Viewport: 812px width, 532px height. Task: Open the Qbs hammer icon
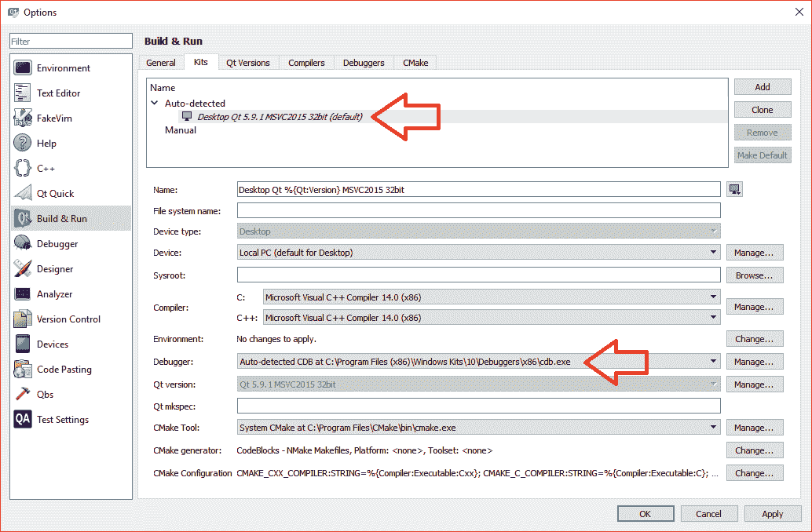pos(23,395)
